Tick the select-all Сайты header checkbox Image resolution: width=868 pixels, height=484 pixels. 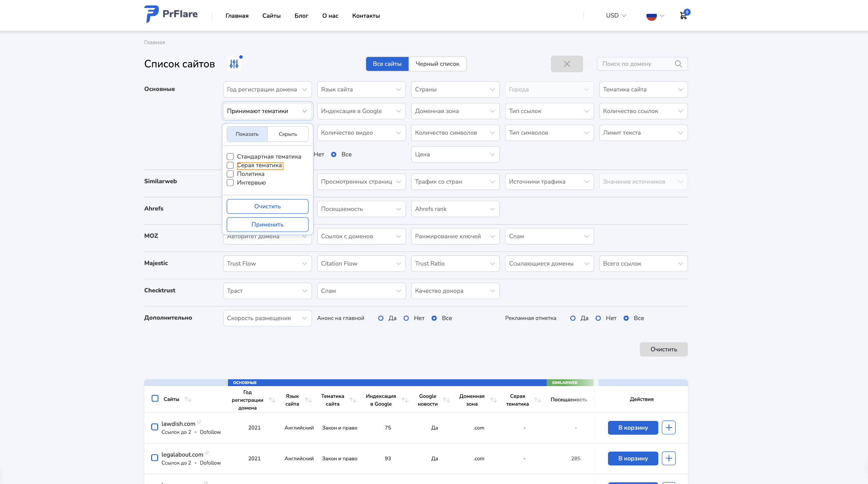pos(155,399)
